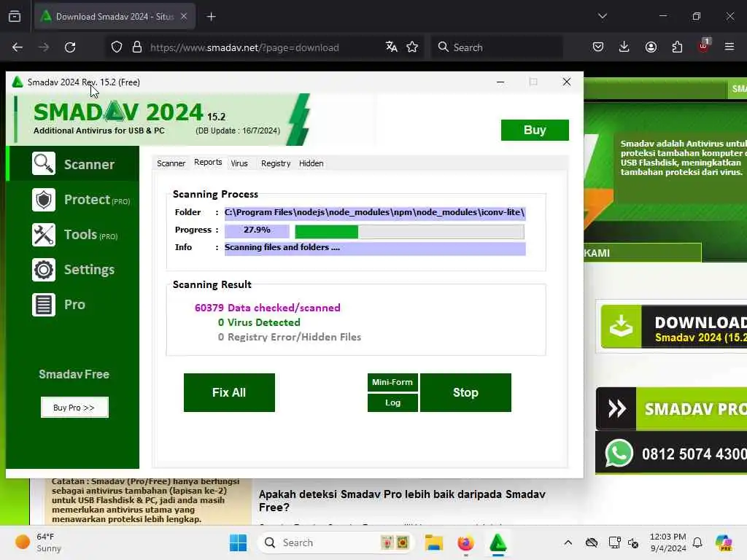Viewport: 747px width, 560px height.
Task: Open the Firefox View icon
Action: [15, 17]
